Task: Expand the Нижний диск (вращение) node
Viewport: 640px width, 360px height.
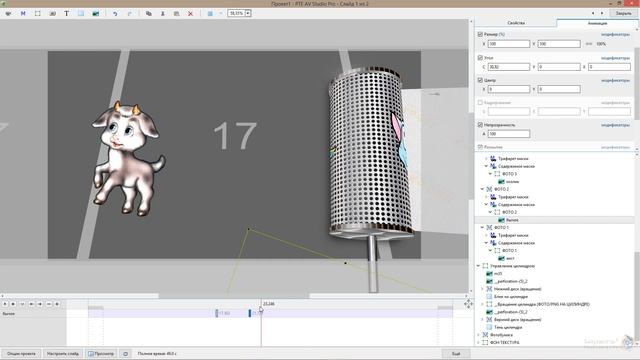Action: point(482,289)
